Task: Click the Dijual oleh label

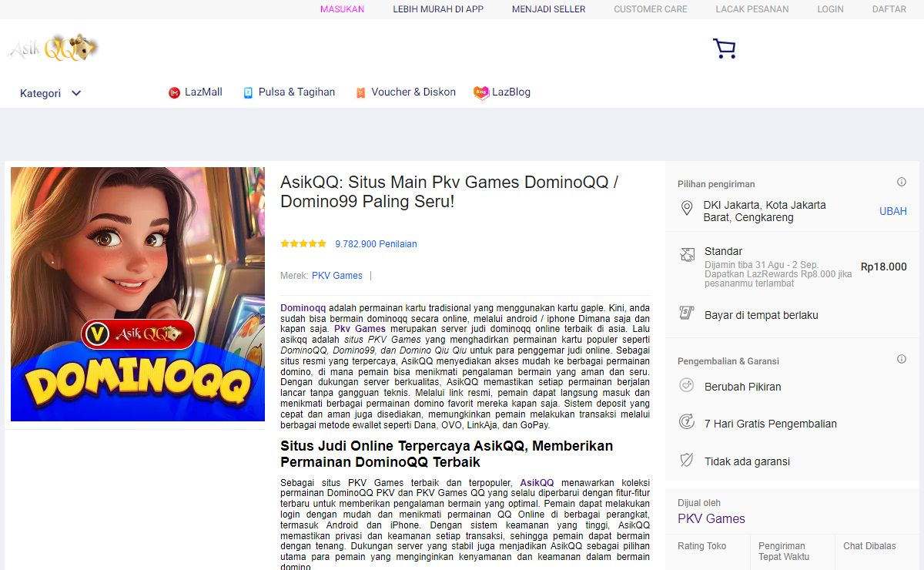Action: tap(699, 503)
